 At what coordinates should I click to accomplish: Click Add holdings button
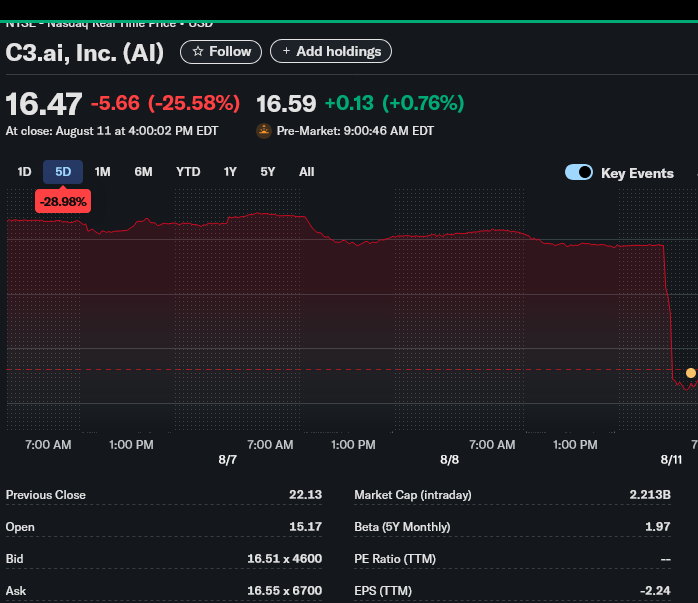pyautogui.click(x=331, y=52)
